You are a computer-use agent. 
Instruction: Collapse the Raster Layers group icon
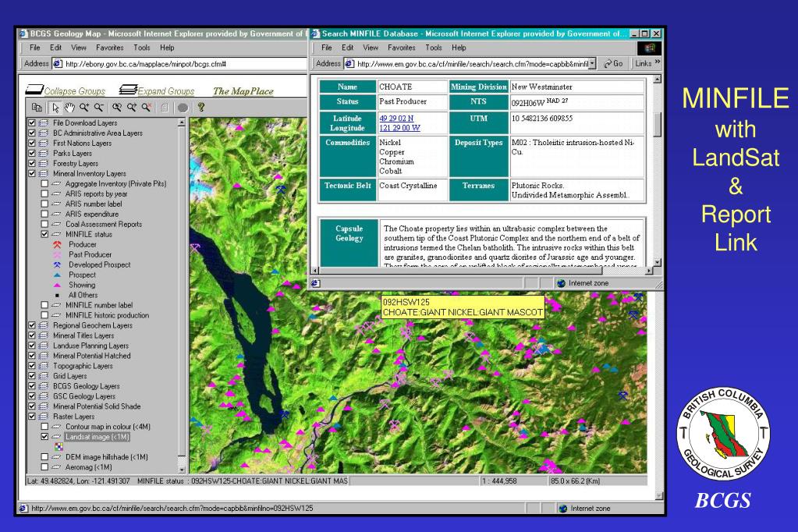pyautogui.click(x=43, y=417)
